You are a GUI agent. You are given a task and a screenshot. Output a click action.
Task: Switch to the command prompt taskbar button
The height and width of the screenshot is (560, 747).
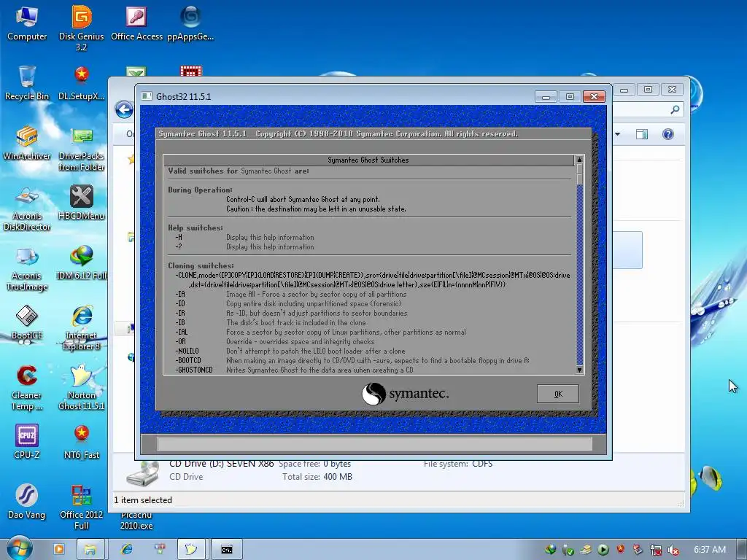tap(227, 549)
